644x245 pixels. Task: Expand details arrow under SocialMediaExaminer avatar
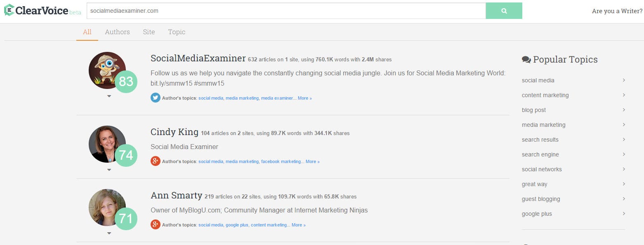pyautogui.click(x=109, y=96)
